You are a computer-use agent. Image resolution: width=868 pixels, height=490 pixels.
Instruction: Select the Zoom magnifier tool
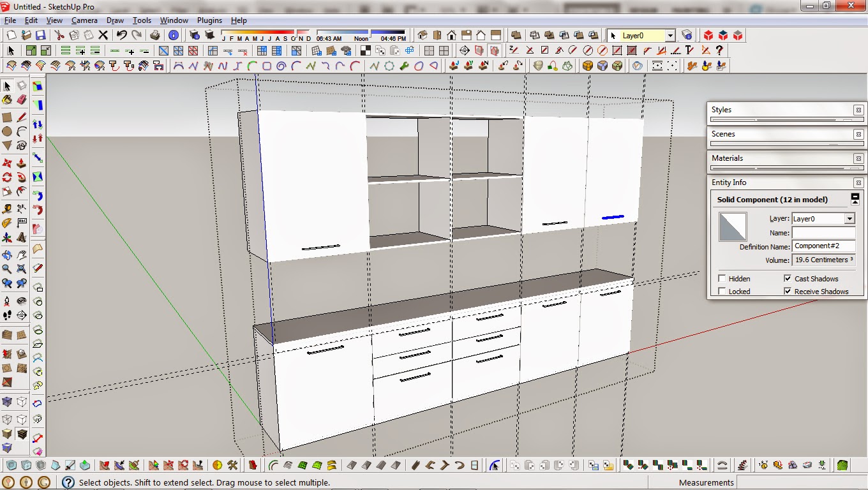click(7, 269)
